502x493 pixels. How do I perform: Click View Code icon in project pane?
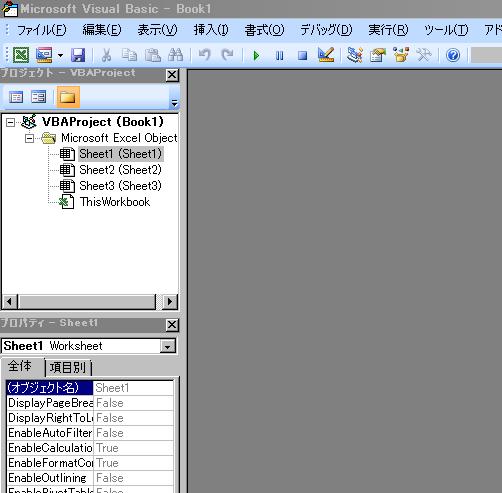point(16,97)
